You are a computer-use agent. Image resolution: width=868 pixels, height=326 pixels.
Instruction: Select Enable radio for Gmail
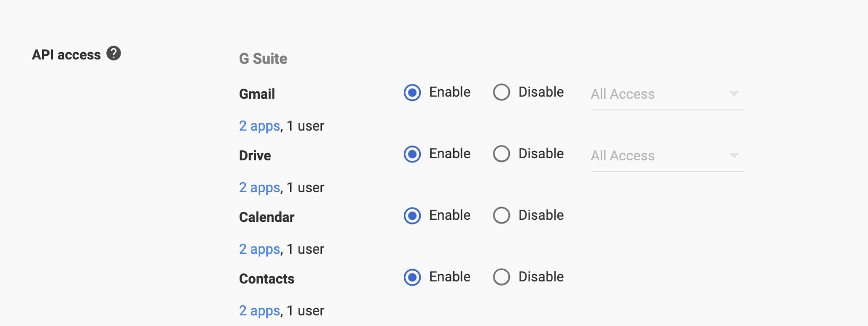point(412,92)
